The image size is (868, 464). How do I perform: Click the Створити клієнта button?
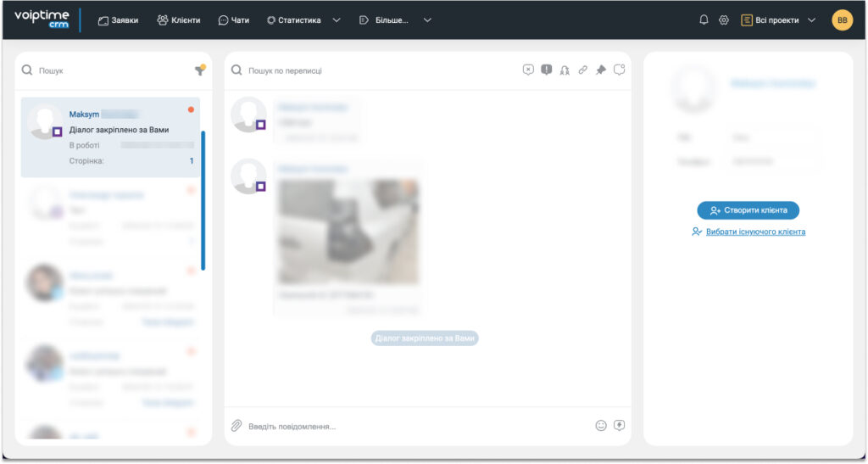(x=748, y=210)
